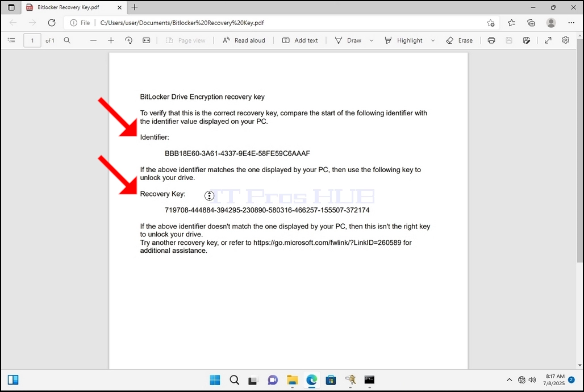584x392 pixels.
Task: Enter full screen PDF view
Action: coord(548,40)
